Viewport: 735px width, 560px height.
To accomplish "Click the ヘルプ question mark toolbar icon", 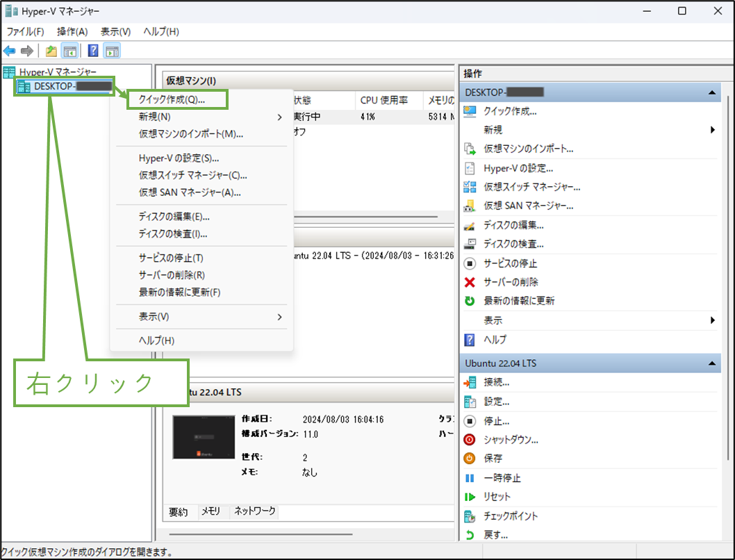I will tap(92, 50).
